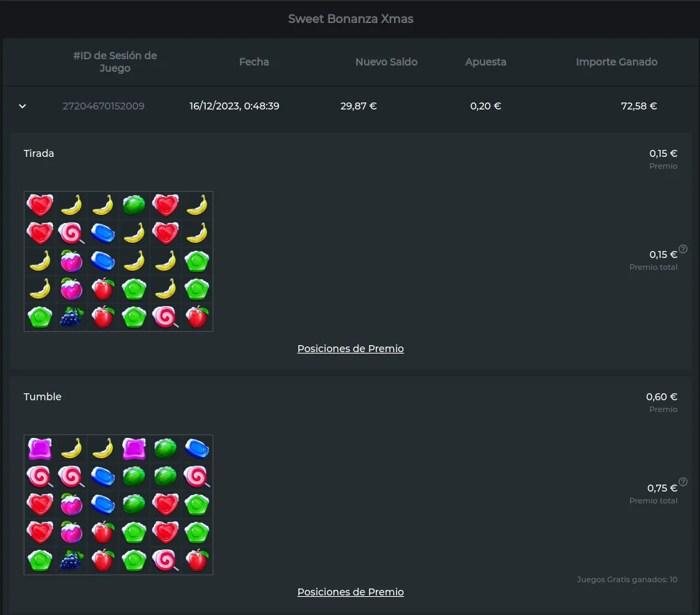Open Posiciones de Premio under Tumble
Image resolution: width=700 pixels, height=615 pixels.
click(x=351, y=592)
